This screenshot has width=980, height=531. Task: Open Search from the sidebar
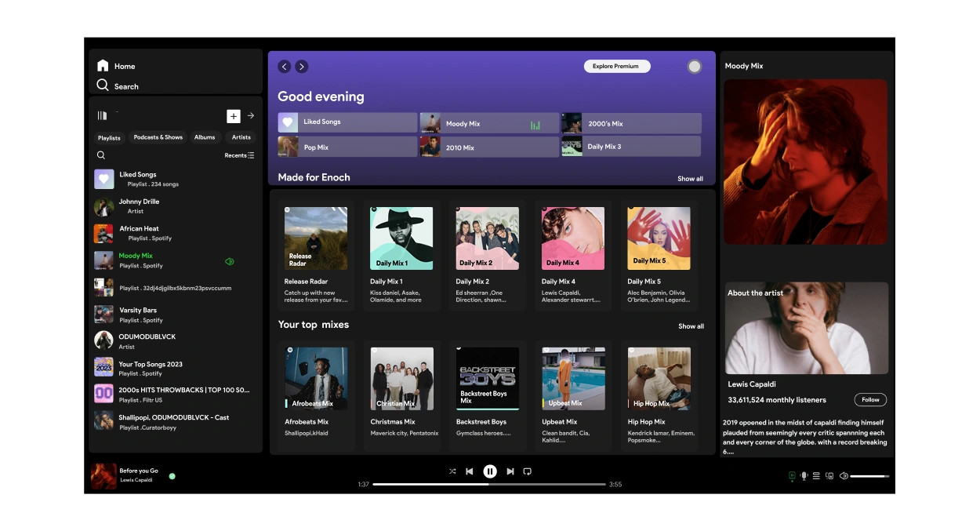pos(118,85)
